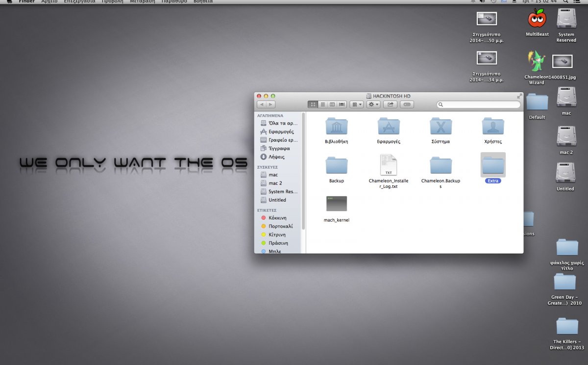
Task: Open the Βοήθεια menu
Action: point(203,2)
